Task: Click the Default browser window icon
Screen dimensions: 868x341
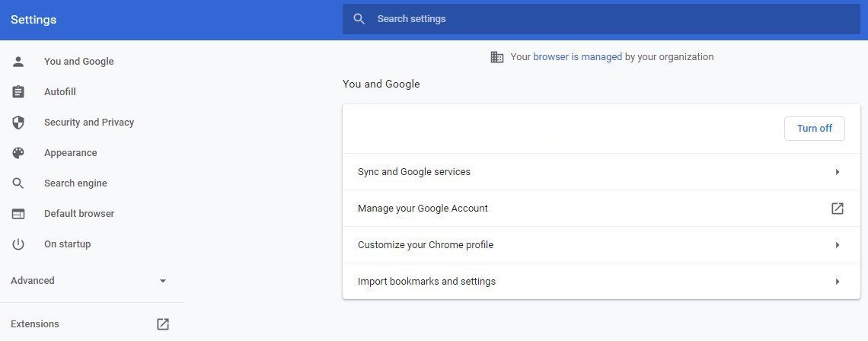Action: tap(18, 214)
